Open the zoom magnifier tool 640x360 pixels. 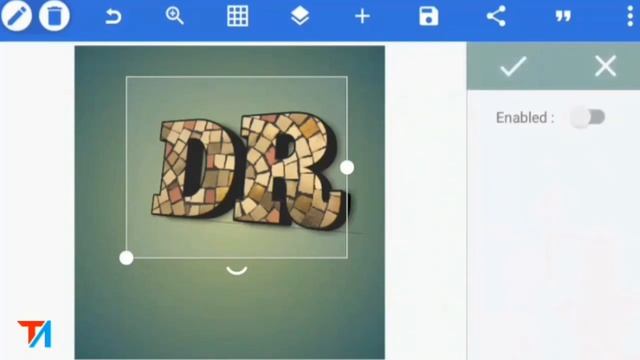tap(175, 16)
